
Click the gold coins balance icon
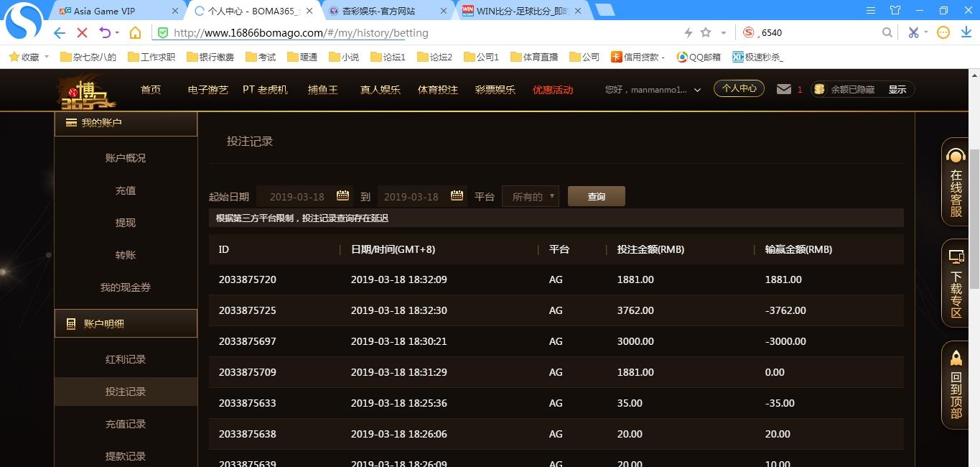click(819, 89)
